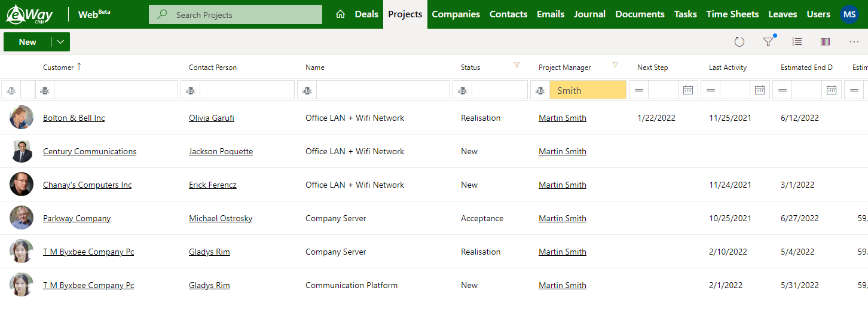Open the Time Sheets tab

pyautogui.click(x=733, y=14)
